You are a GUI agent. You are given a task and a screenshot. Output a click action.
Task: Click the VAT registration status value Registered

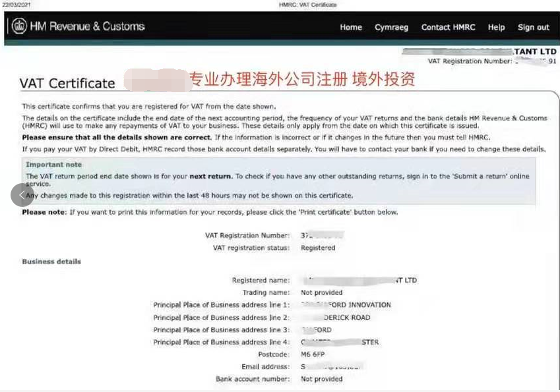pyautogui.click(x=318, y=248)
